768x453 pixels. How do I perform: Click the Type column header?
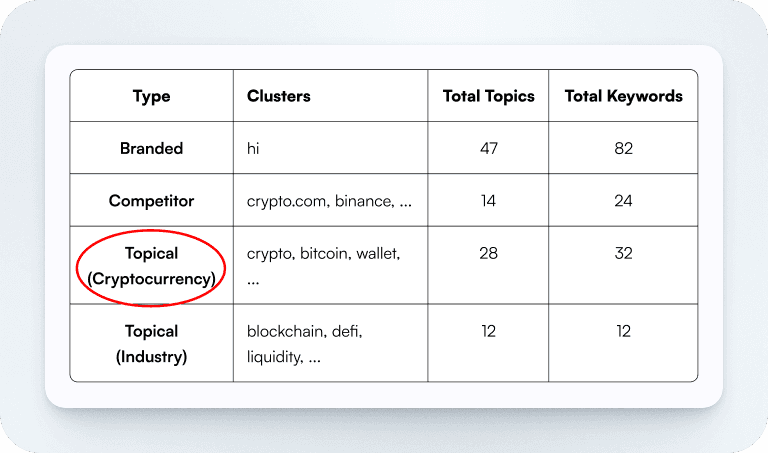pyautogui.click(x=151, y=97)
